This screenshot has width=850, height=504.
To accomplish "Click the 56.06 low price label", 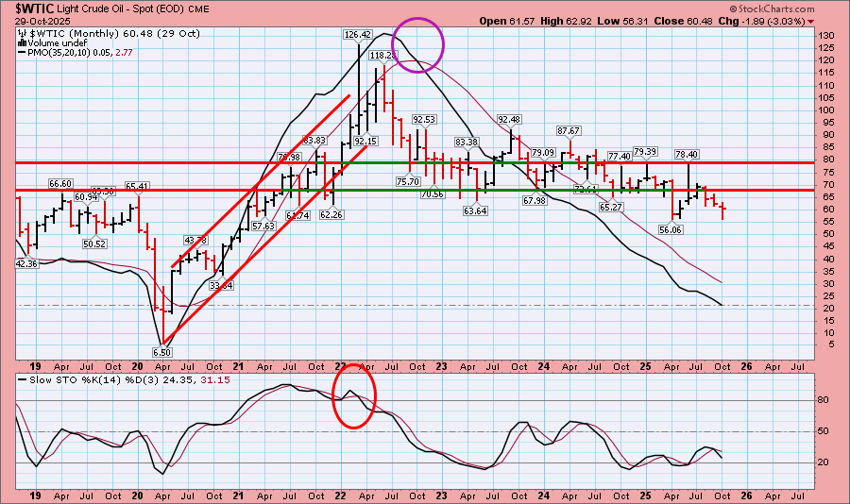I will coord(671,229).
